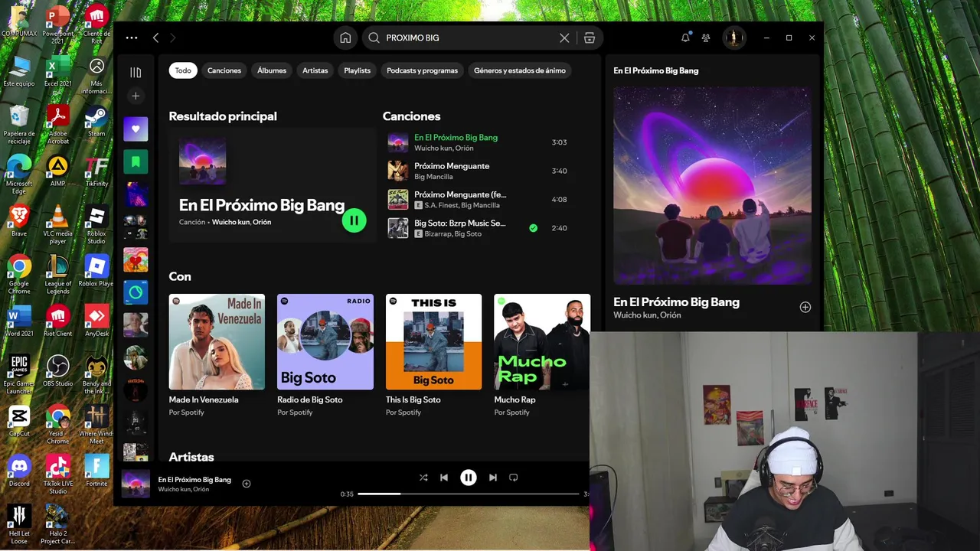Open Spotify Home
The width and height of the screenshot is (980, 551).
(345, 37)
